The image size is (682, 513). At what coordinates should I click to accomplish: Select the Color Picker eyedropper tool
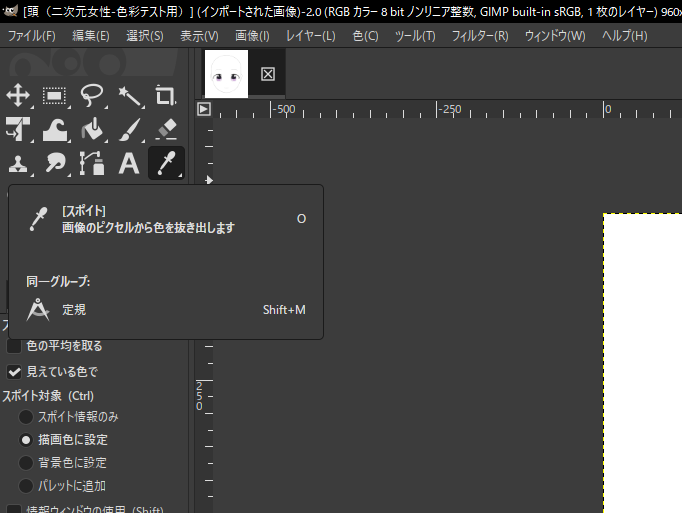(166, 163)
